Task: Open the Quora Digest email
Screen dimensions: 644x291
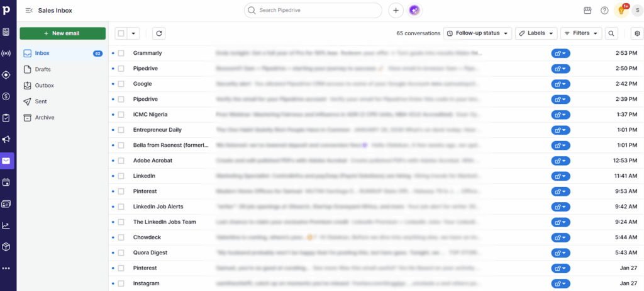Action: point(376,253)
